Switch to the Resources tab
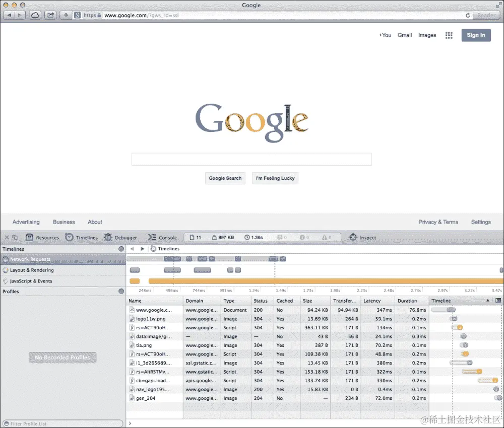The width and height of the screenshot is (504, 428). [42, 238]
